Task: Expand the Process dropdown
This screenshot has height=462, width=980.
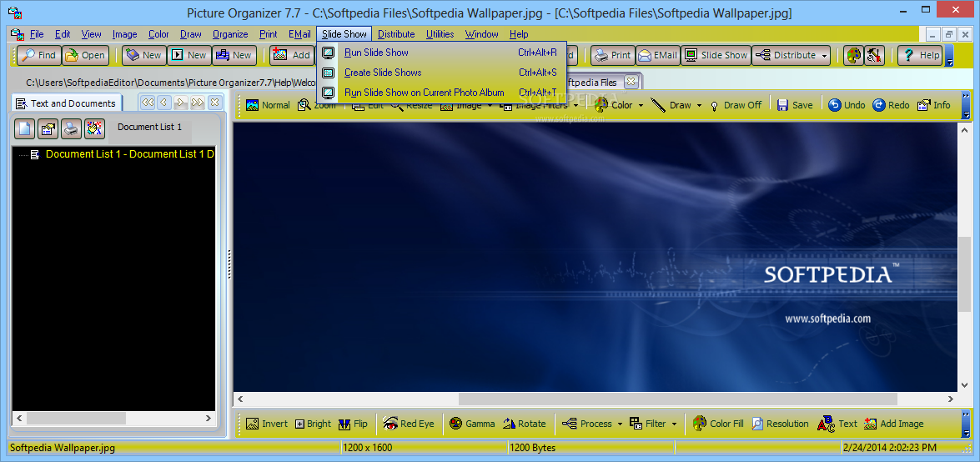Action: click(x=620, y=424)
